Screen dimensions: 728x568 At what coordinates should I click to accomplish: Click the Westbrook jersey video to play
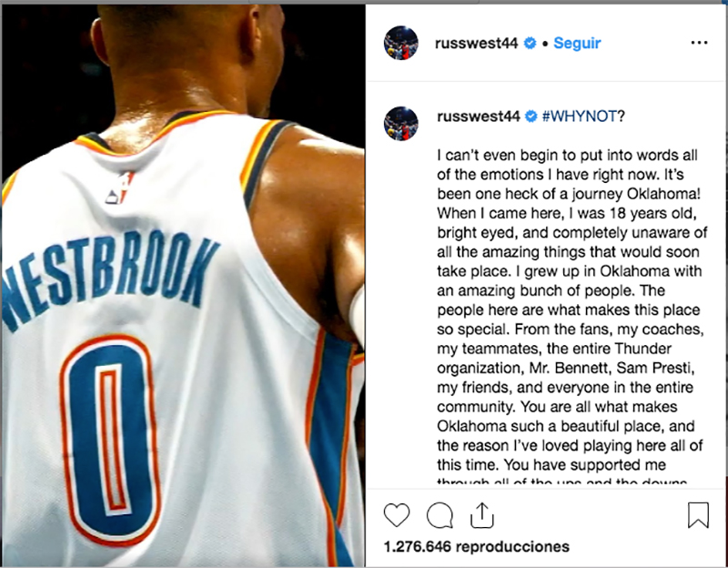(183, 286)
